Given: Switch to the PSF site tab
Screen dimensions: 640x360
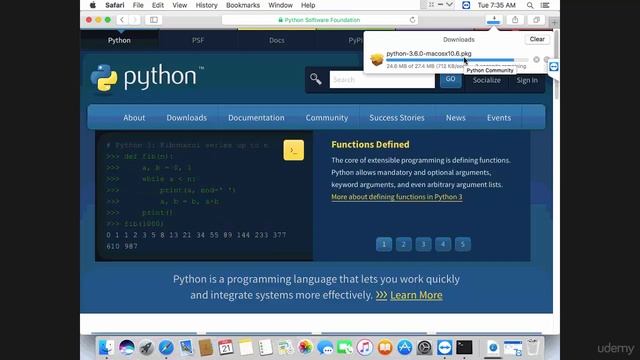Looking at the screenshot, I should coord(198,40).
